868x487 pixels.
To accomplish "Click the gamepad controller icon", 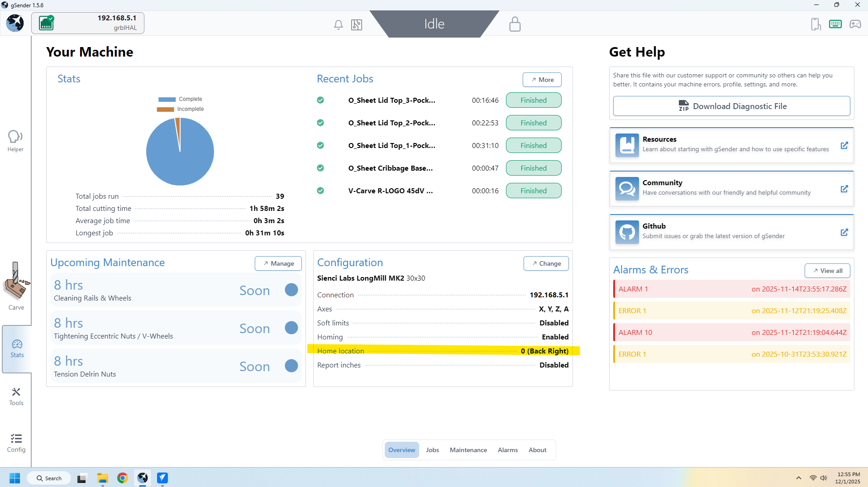I will (x=855, y=24).
